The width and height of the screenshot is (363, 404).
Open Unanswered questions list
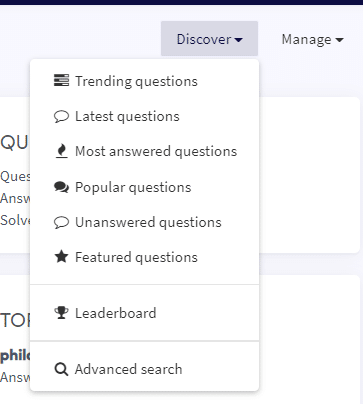(144, 222)
